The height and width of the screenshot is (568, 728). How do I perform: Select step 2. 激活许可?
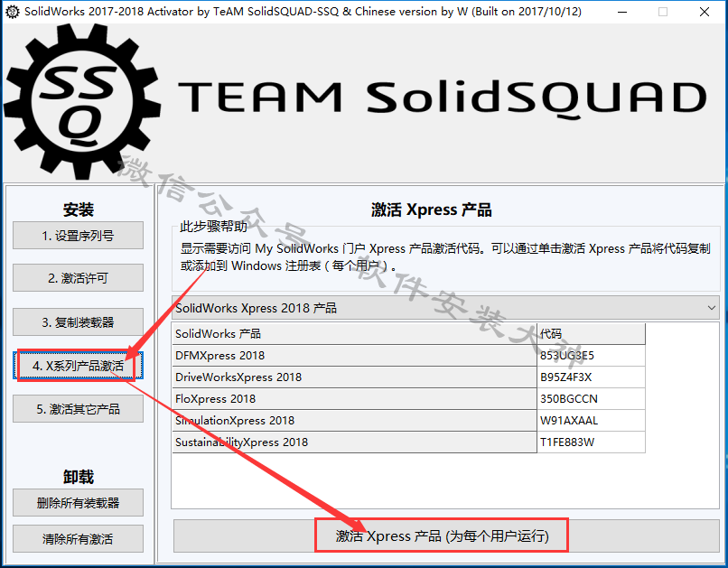click(x=78, y=278)
